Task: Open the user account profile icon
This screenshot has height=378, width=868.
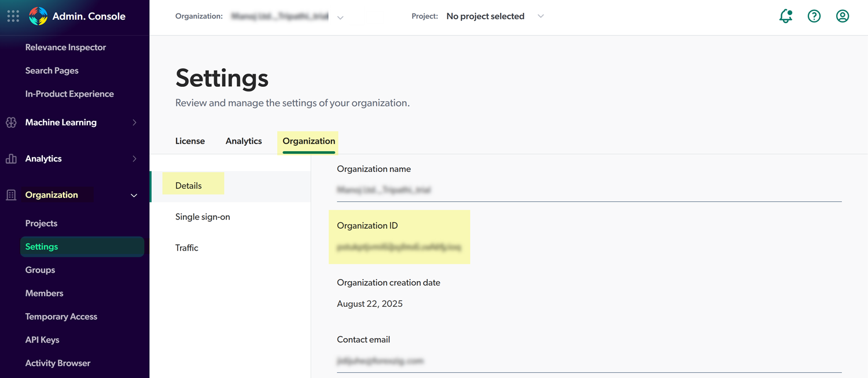Action: pyautogui.click(x=843, y=16)
